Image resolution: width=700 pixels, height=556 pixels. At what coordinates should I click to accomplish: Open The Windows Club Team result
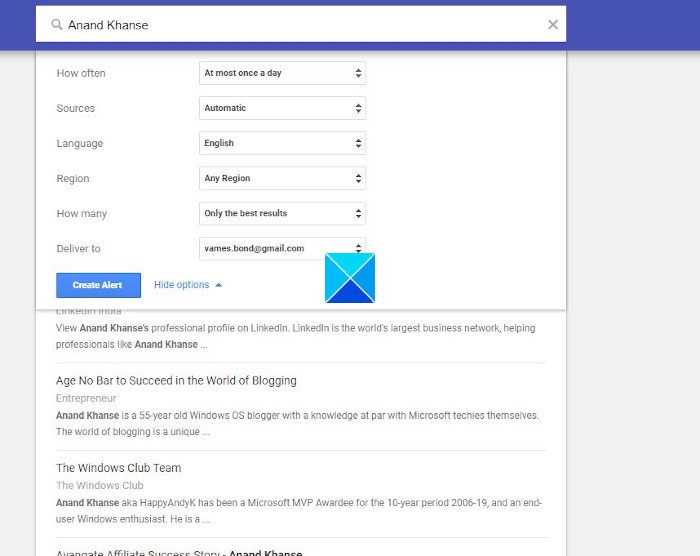119,468
